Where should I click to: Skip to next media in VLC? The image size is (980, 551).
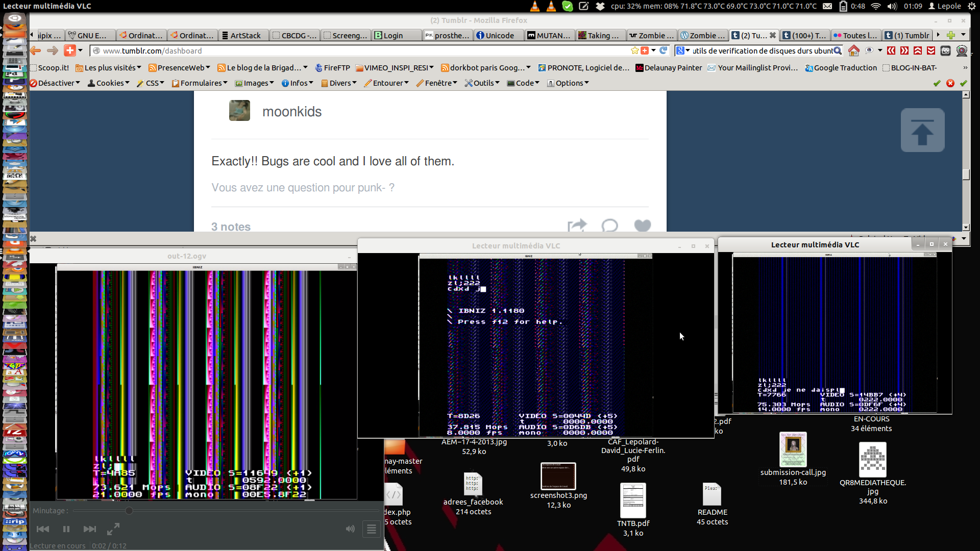coord(89,529)
